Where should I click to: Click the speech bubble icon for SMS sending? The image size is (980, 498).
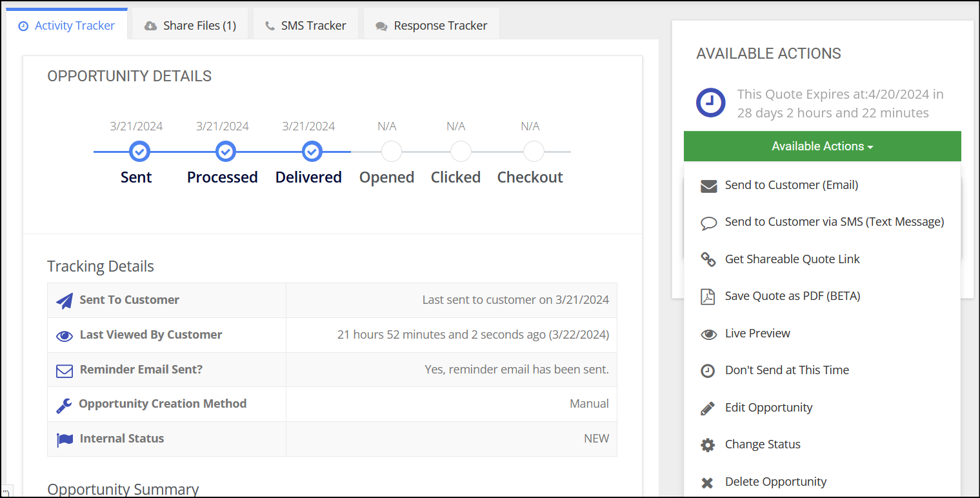(708, 223)
